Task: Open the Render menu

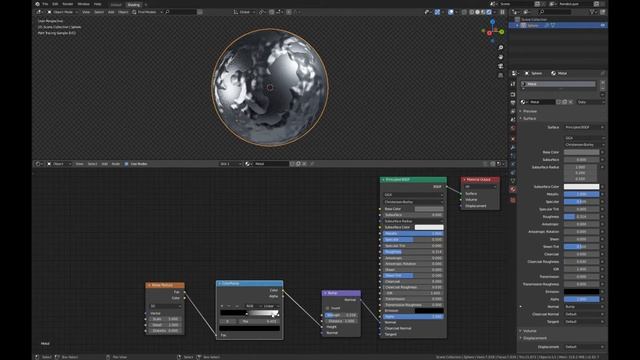Action: click(68, 4)
